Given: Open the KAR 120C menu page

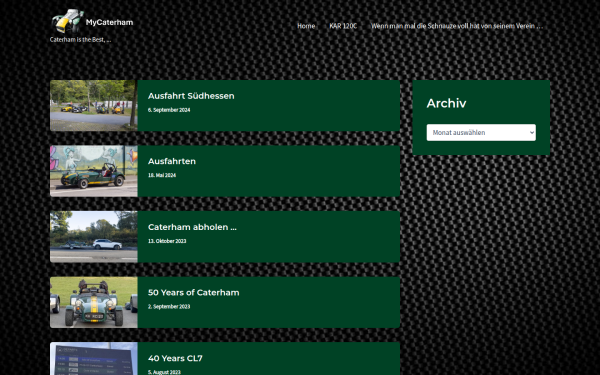Looking at the screenshot, I should point(343,26).
